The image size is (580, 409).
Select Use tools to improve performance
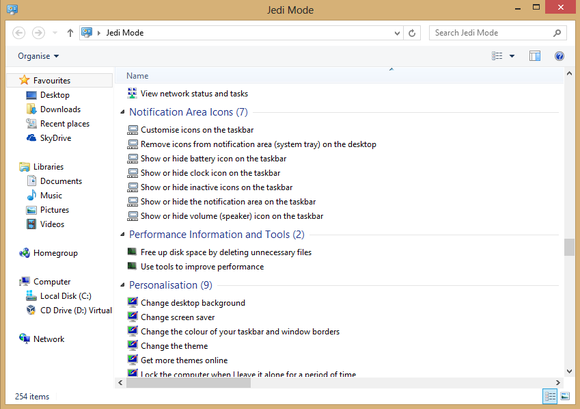pyautogui.click(x=195, y=267)
